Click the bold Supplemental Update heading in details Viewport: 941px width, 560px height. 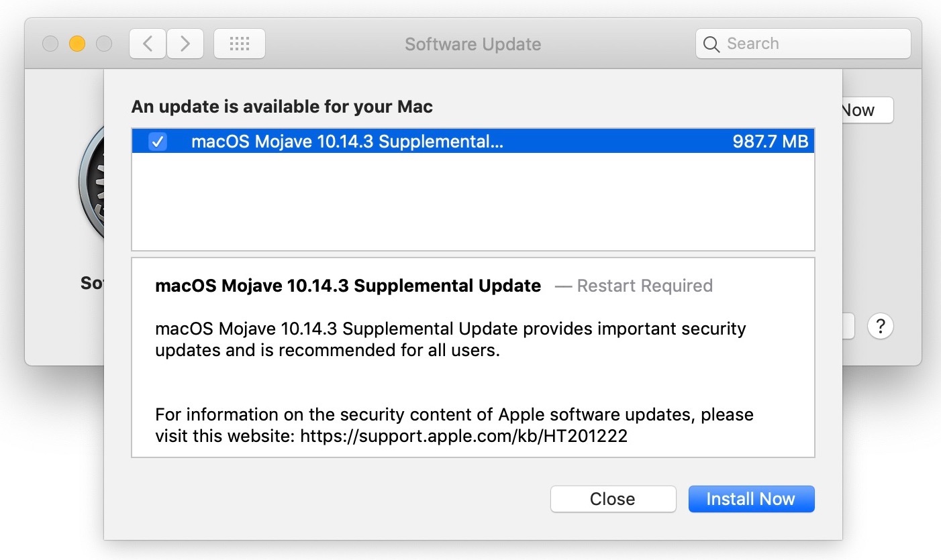coord(348,286)
